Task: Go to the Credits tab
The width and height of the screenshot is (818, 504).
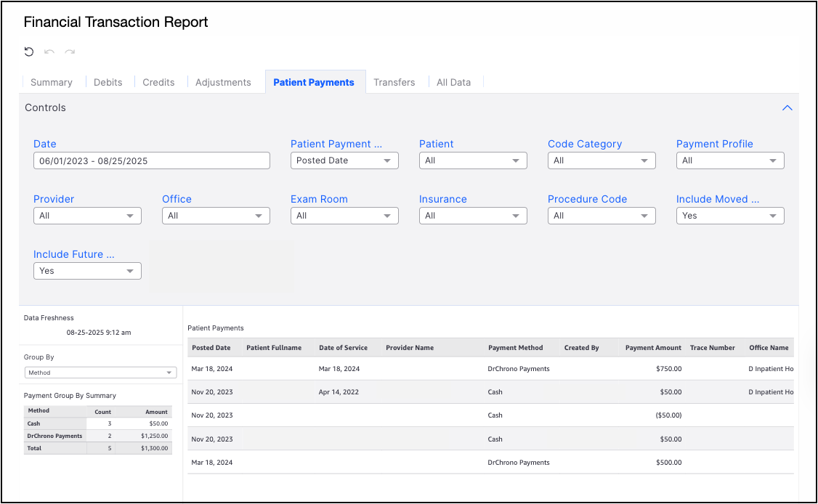Action: point(158,82)
